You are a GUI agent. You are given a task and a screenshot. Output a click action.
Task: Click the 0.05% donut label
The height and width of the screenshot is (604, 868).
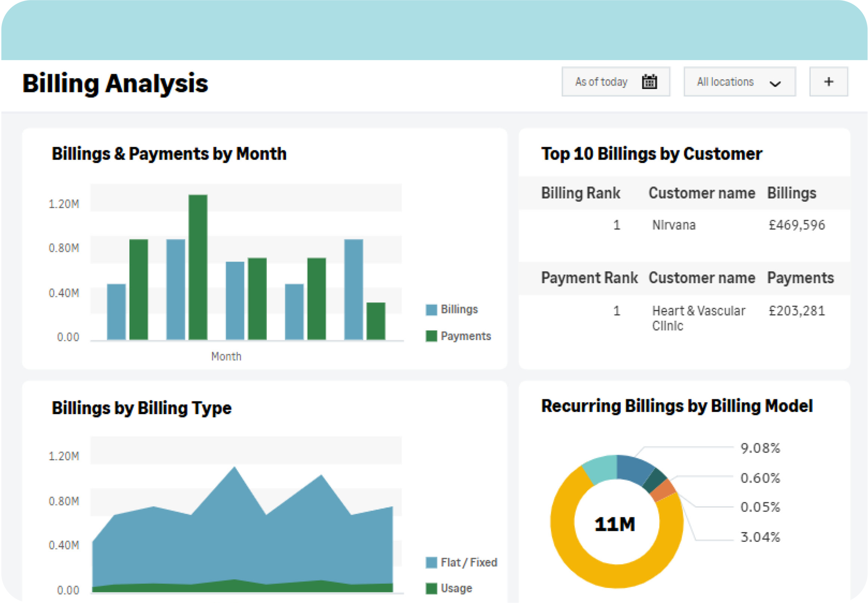pos(760,507)
